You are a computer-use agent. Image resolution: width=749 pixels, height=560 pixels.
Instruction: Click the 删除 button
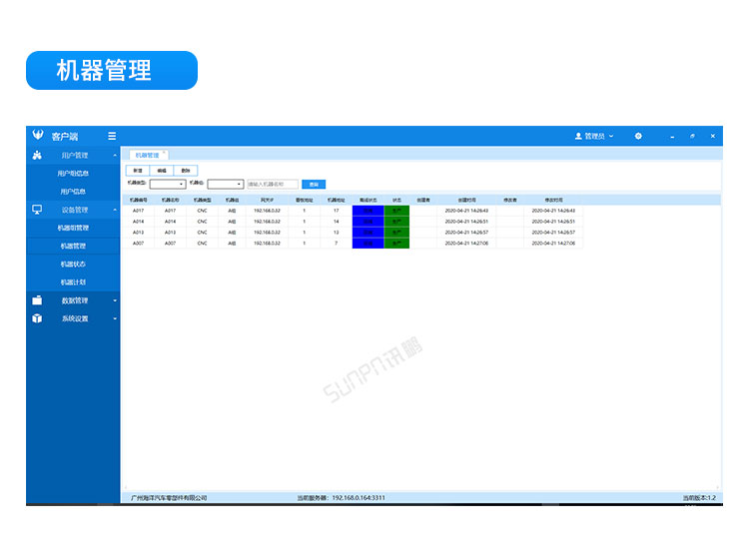click(186, 171)
